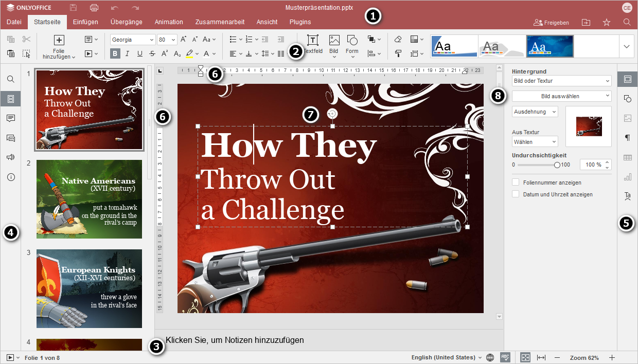Switch to the Einfügen tab
This screenshot has width=638, height=364.
click(85, 22)
